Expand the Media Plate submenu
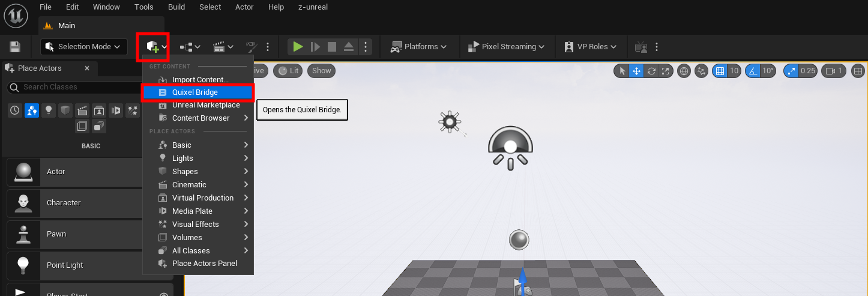The width and height of the screenshot is (868, 296). [x=198, y=211]
